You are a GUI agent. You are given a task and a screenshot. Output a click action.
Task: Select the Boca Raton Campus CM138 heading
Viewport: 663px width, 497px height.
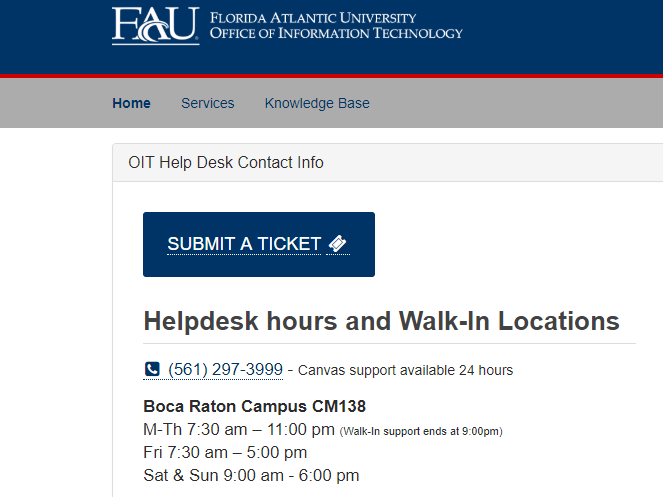pos(254,406)
